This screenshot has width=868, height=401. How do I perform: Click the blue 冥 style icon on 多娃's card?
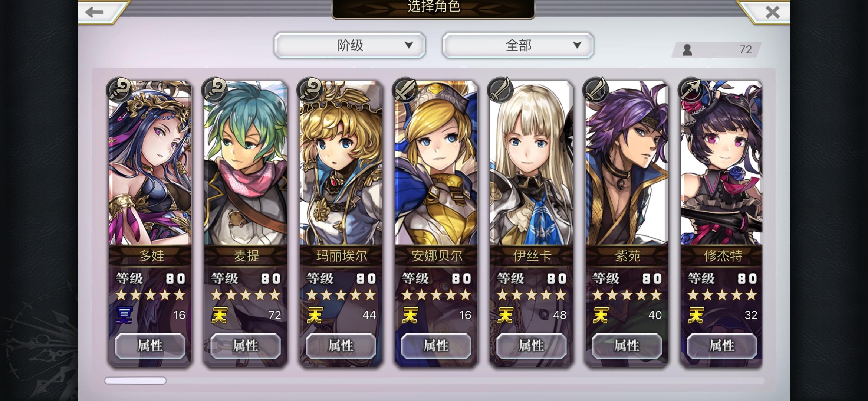point(124,315)
